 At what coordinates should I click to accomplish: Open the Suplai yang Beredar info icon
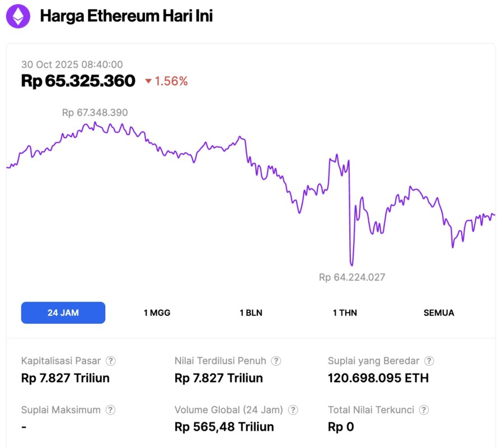pos(429,361)
